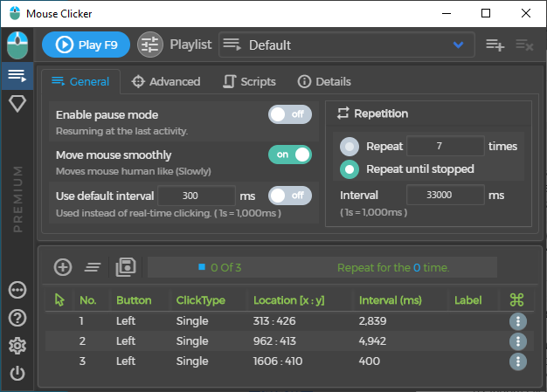This screenshot has height=392, width=547.
Task: Click the repetition Interval 33000 input field
Action: click(x=444, y=195)
